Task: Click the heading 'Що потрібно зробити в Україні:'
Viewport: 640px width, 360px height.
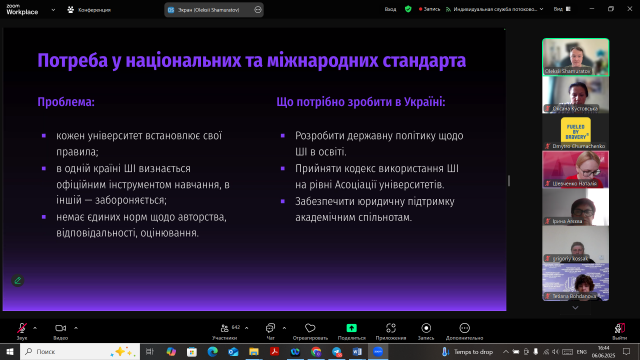Action: pos(361,102)
